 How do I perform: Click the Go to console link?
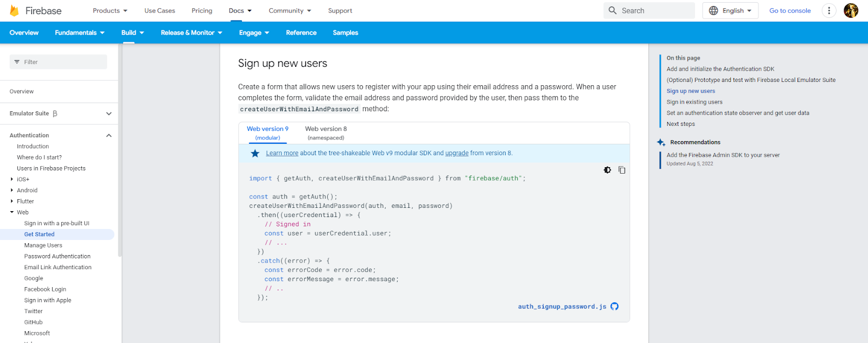(x=789, y=10)
